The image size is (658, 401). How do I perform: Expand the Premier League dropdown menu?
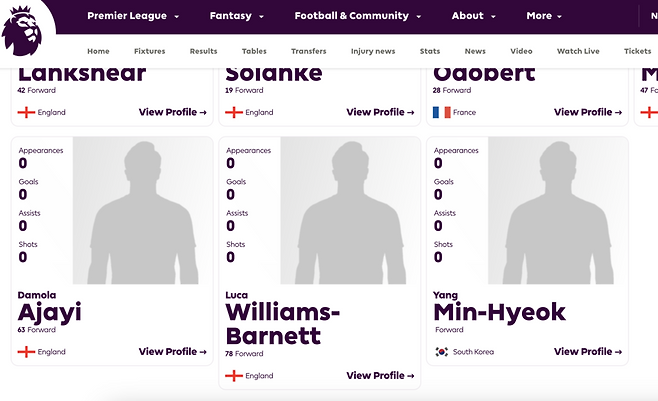tap(133, 16)
